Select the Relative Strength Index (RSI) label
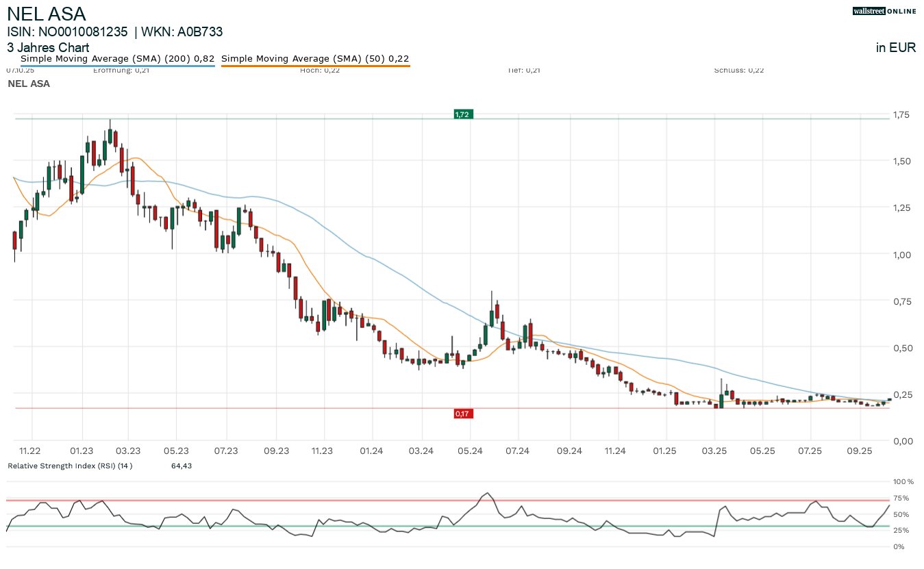This screenshot has height=569, width=924. pyautogui.click(x=70, y=466)
